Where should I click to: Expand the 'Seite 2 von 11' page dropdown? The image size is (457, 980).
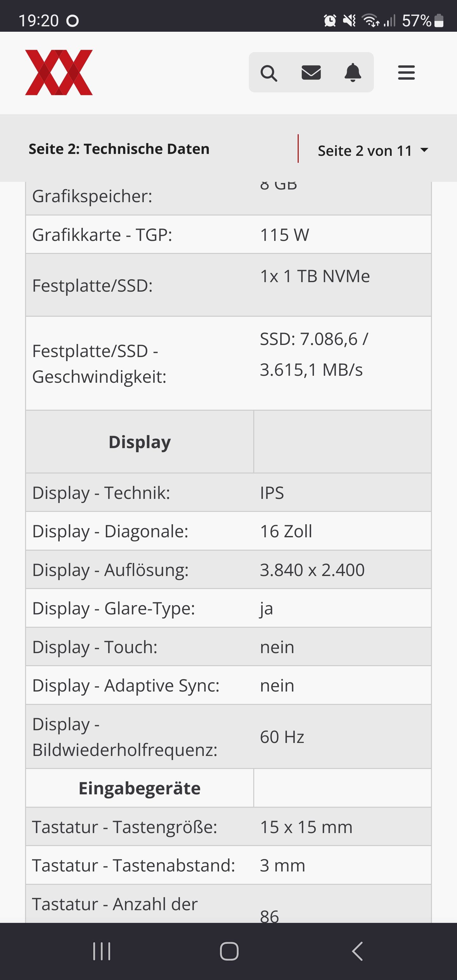[373, 151]
